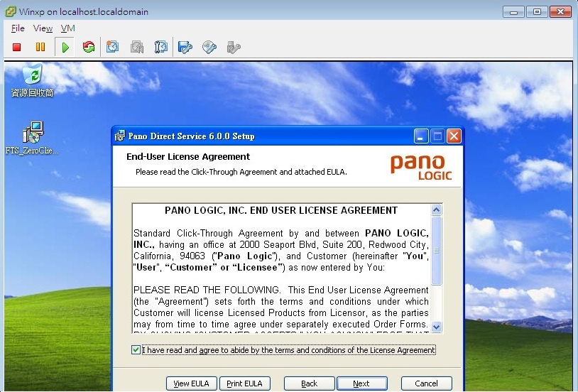The image size is (578, 392).
Task: Minimize the Winxp console window
Action: coord(513,12)
